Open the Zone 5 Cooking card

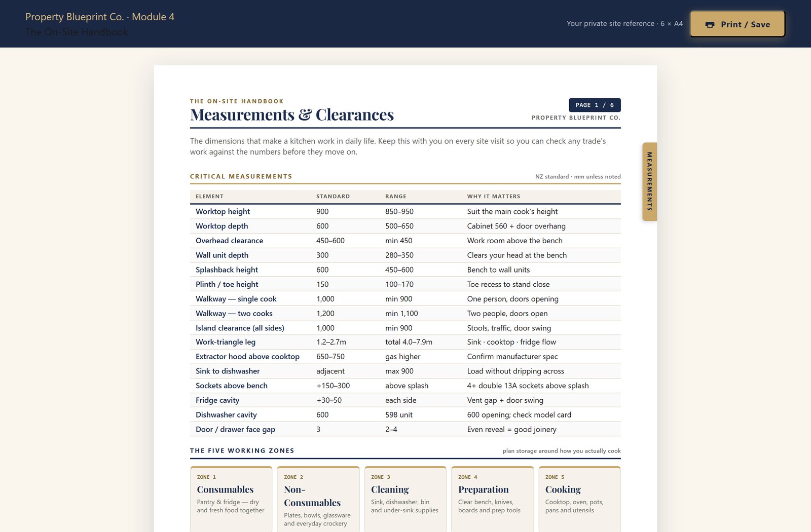coord(580,499)
